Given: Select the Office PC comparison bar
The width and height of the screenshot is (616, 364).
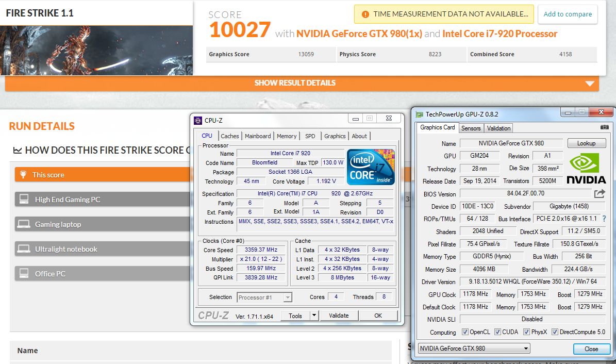Looking at the screenshot, I should tap(103, 273).
